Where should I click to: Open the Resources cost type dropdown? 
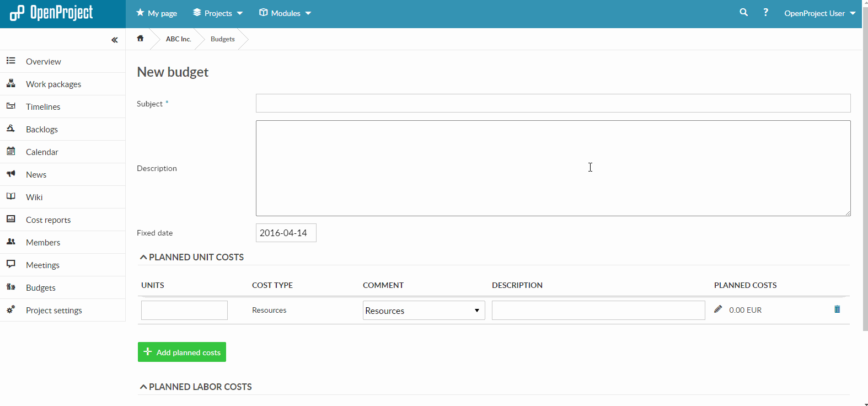point(424,311)
